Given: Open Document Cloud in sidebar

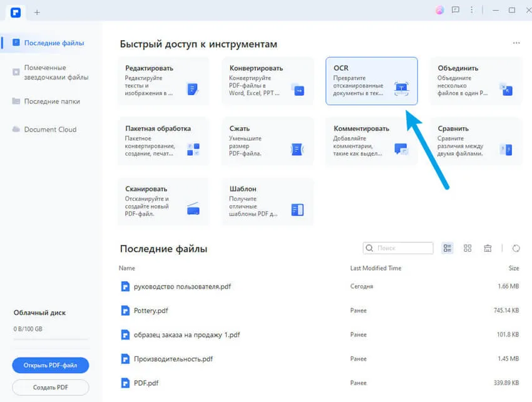Looking at the screenshot, I should point(50,130).
